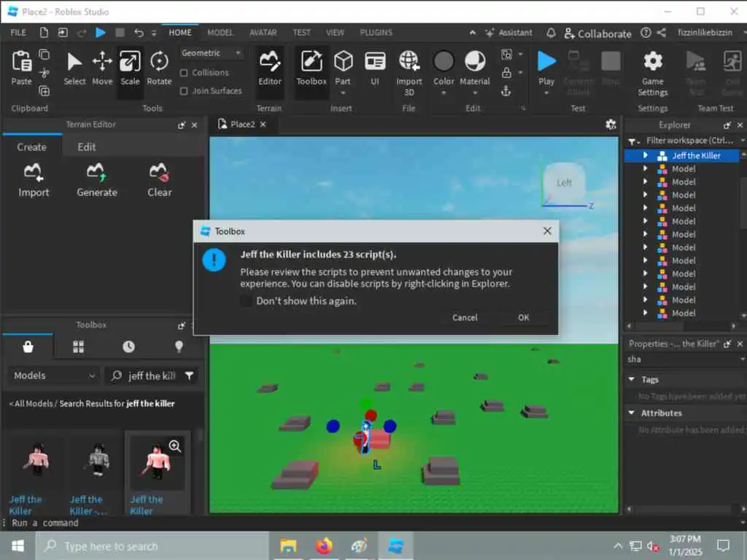747x560 pixels.
Task: Open the UI insert tool
Action: pos(375,68)
